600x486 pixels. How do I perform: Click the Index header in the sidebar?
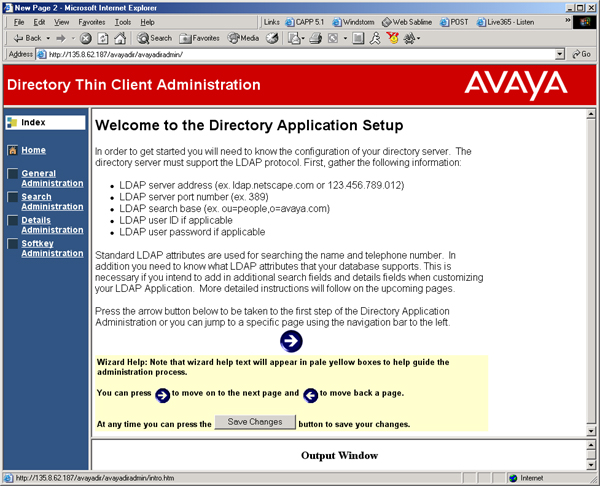tap(45, 122)
